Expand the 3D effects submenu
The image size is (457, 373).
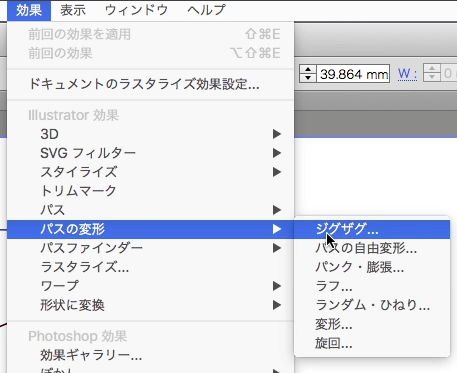[150, 134]
